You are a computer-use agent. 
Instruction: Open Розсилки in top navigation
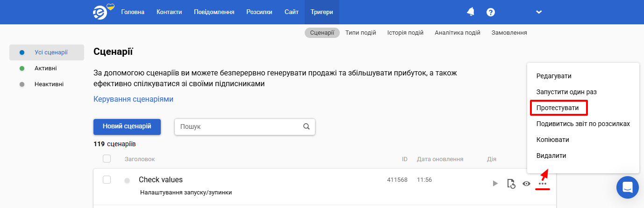pyautogui.click(x=259, y=12)
